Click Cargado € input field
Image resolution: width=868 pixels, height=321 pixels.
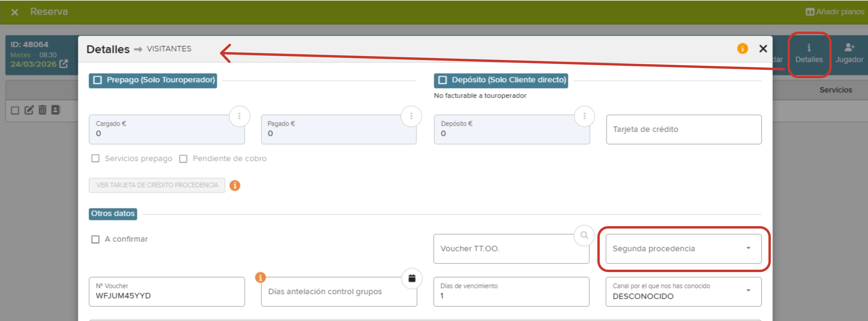167,129
